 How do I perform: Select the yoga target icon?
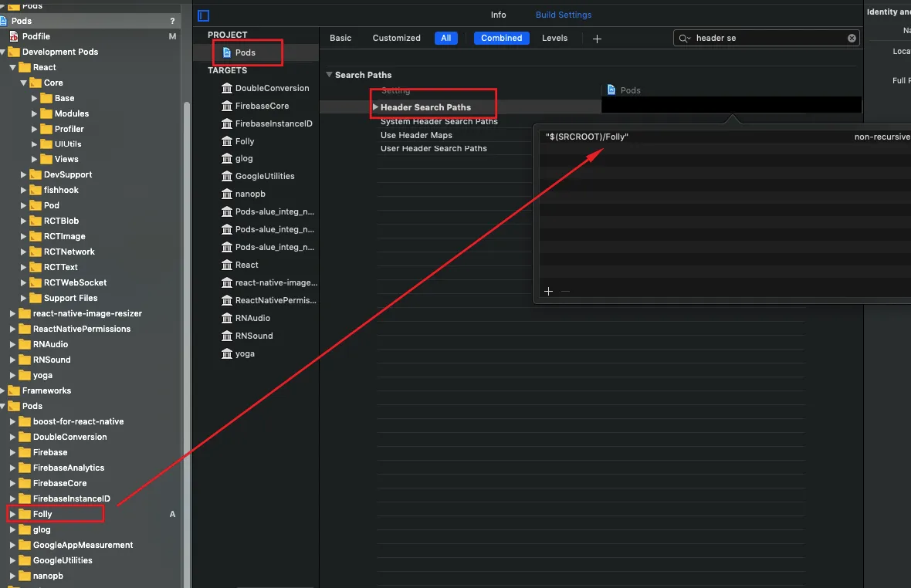[x=226, y=353]
